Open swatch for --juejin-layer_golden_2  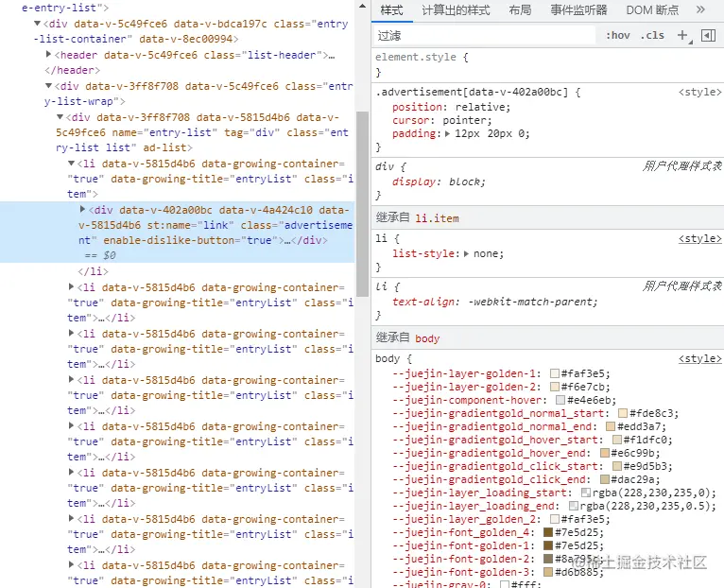pos(555,519)
